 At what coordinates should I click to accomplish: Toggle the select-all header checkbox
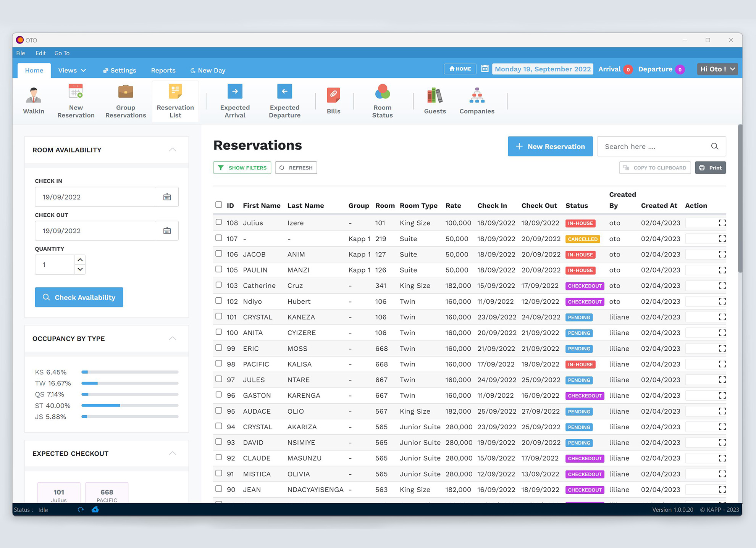219,205
